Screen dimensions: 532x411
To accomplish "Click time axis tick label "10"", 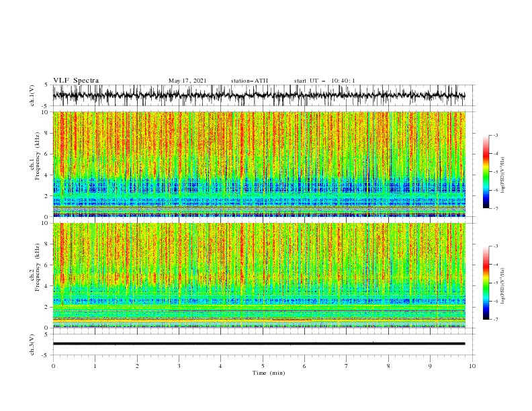I will pyautogui.click(x=472, y=366).
